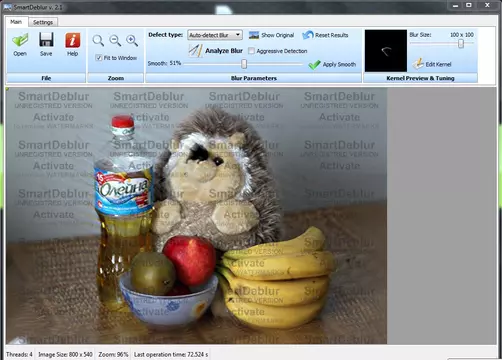Reset Results with the blue arrow icon

tap(325, 35)
